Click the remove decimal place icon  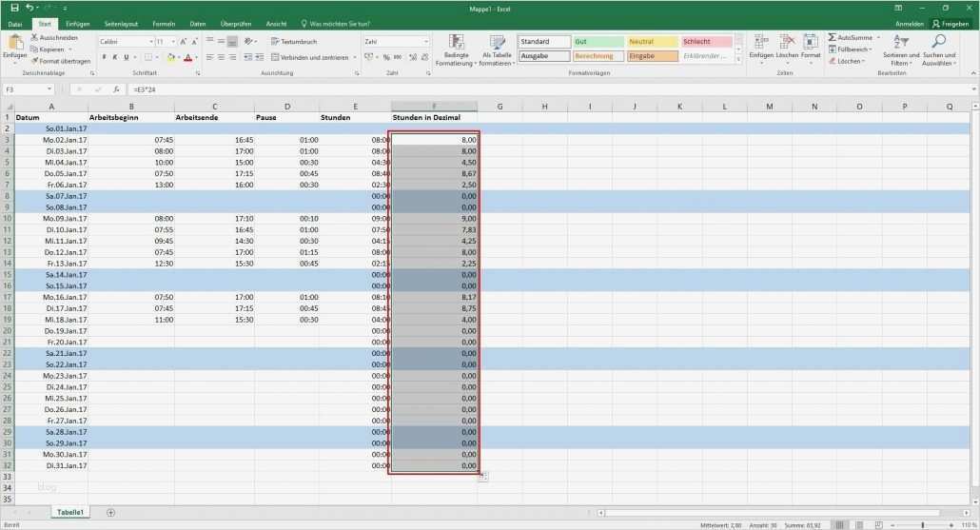(425, 57)
